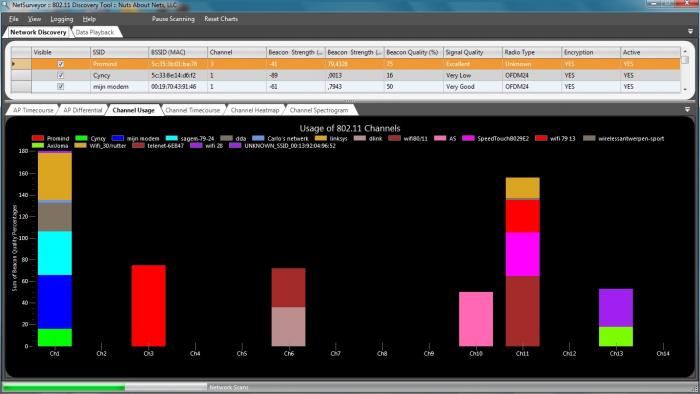Screen dimensions: 700x394
Task: Click Pause Scanning
Action: pos(173,19)
